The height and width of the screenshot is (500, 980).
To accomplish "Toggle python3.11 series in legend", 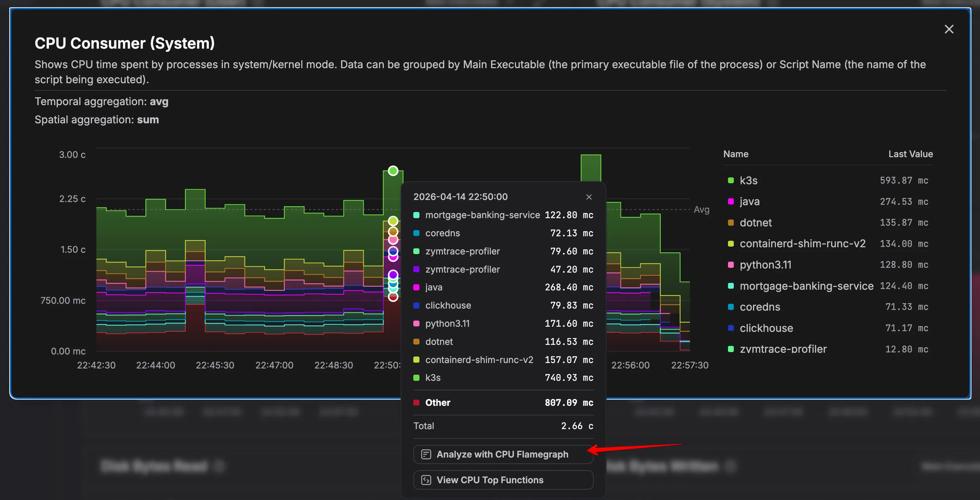I will (x=828, y=265).
